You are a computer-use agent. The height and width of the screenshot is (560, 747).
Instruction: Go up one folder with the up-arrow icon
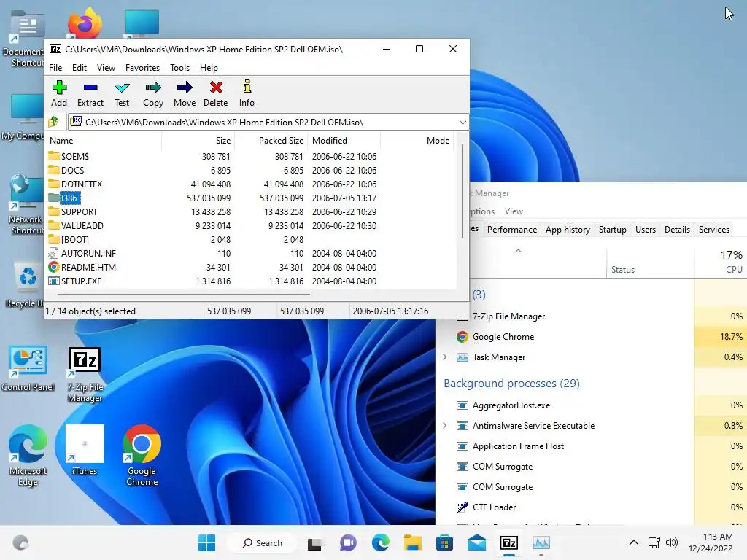click(x=53, y=122)
